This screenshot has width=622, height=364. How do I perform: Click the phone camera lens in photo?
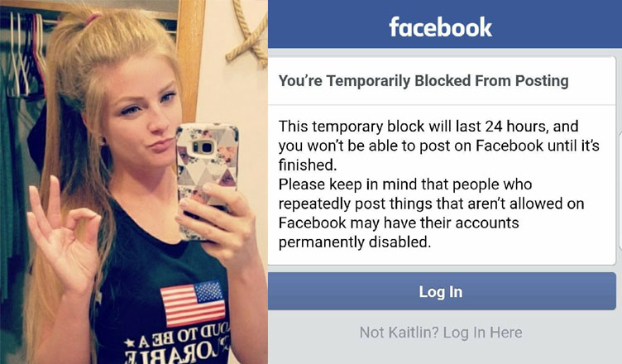tap(204, 147)
